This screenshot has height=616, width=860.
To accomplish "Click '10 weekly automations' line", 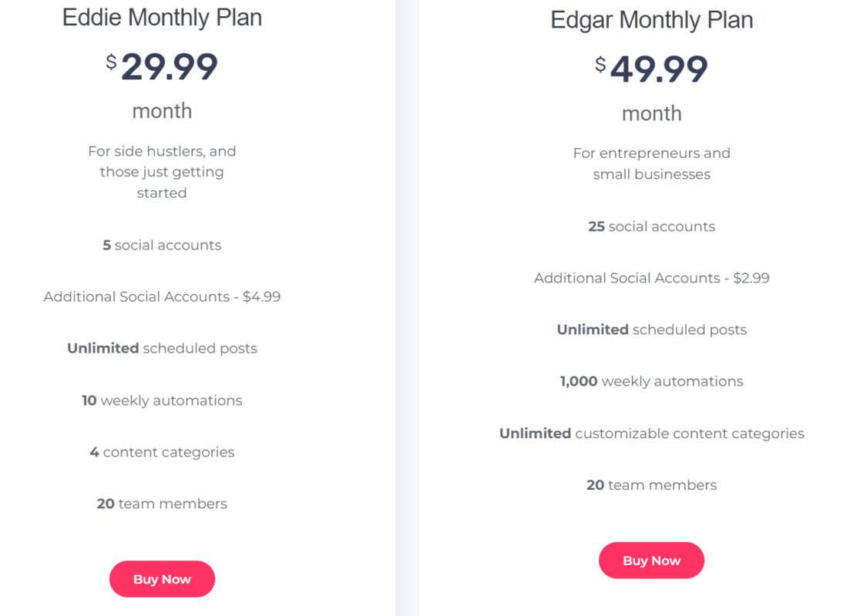I will pyautogui.click(x=162, y=400).
